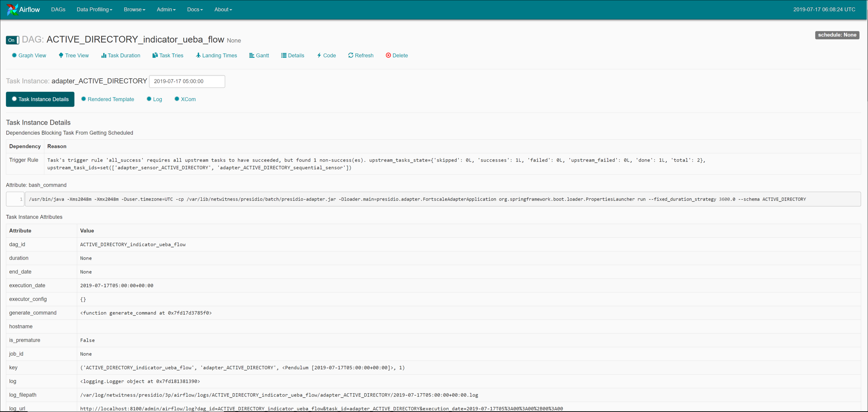Open Landing Times view
This screenshot has width=868, height=412.
point(216,55)
